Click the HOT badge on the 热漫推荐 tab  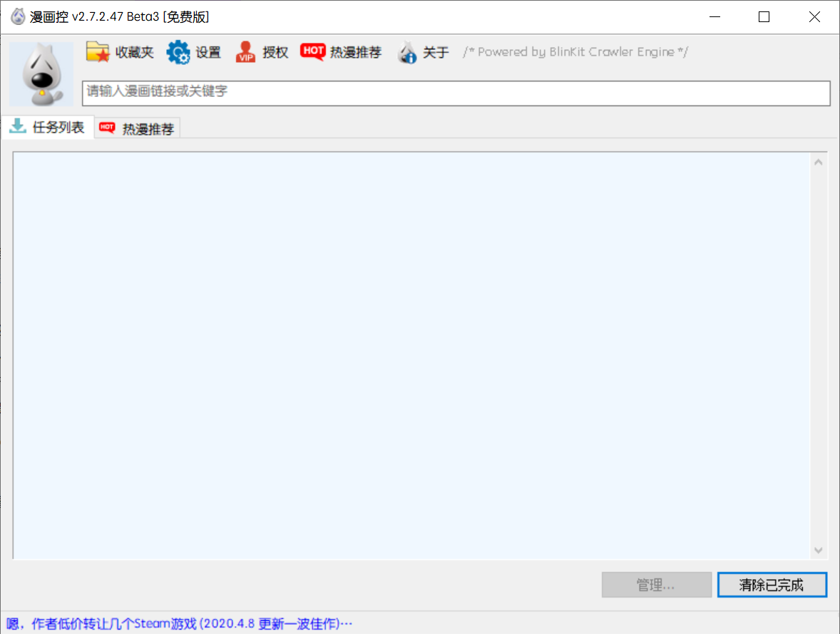(107, 128)
